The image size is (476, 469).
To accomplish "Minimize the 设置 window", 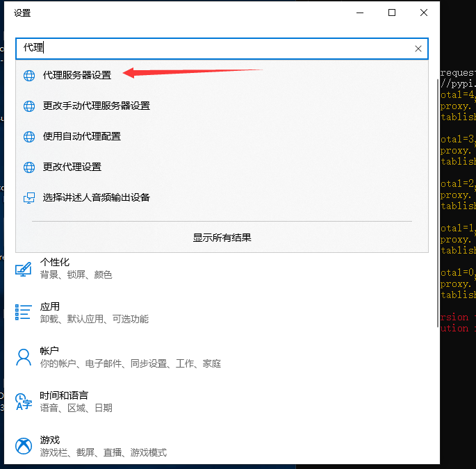I will click(360, 13).
